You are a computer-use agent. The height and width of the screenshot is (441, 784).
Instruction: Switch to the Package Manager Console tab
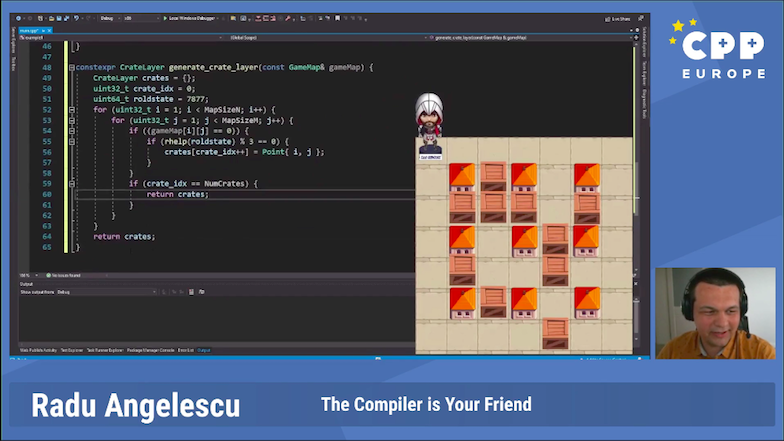point(150,350)
